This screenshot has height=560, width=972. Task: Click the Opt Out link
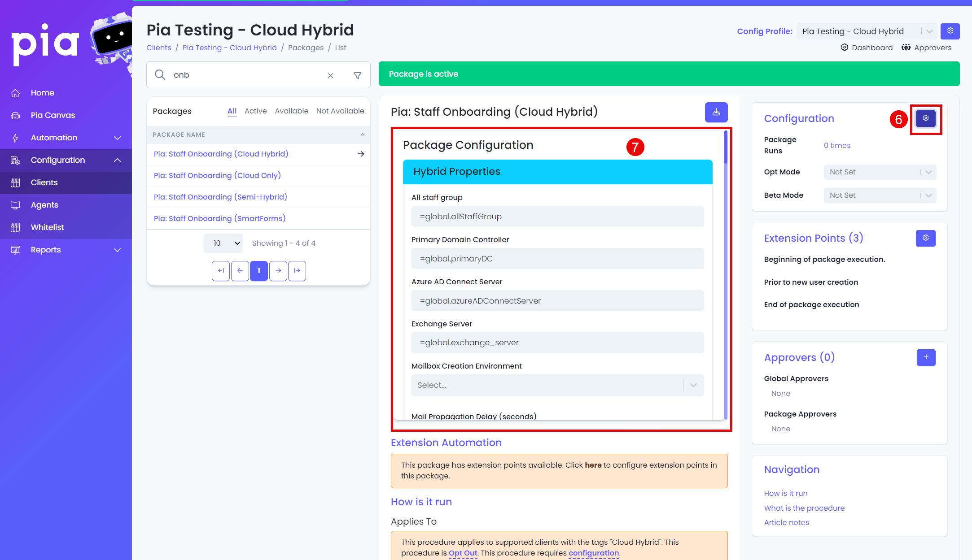(463, 553)
